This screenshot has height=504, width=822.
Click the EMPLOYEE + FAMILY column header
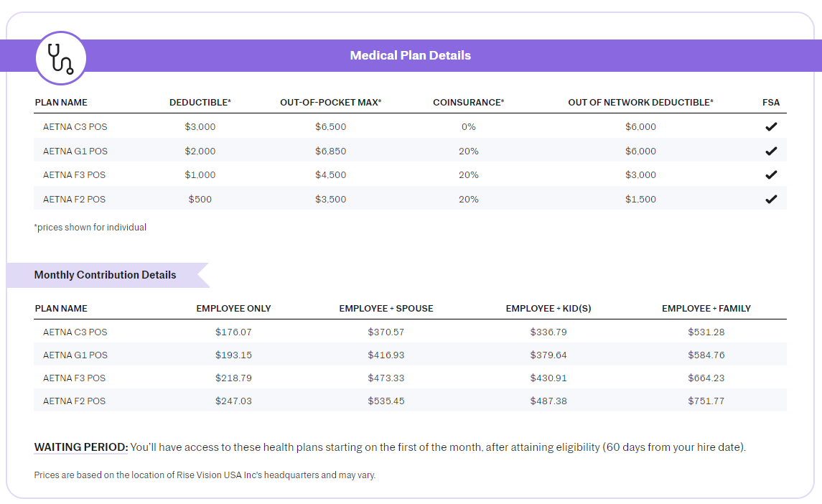(706, 309)
